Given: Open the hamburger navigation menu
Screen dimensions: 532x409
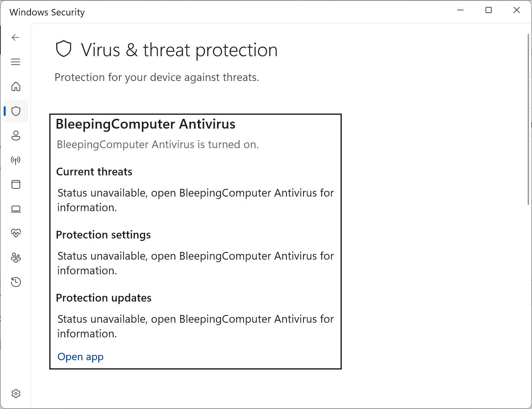Looking at the screenshot, I should point(15,62).
